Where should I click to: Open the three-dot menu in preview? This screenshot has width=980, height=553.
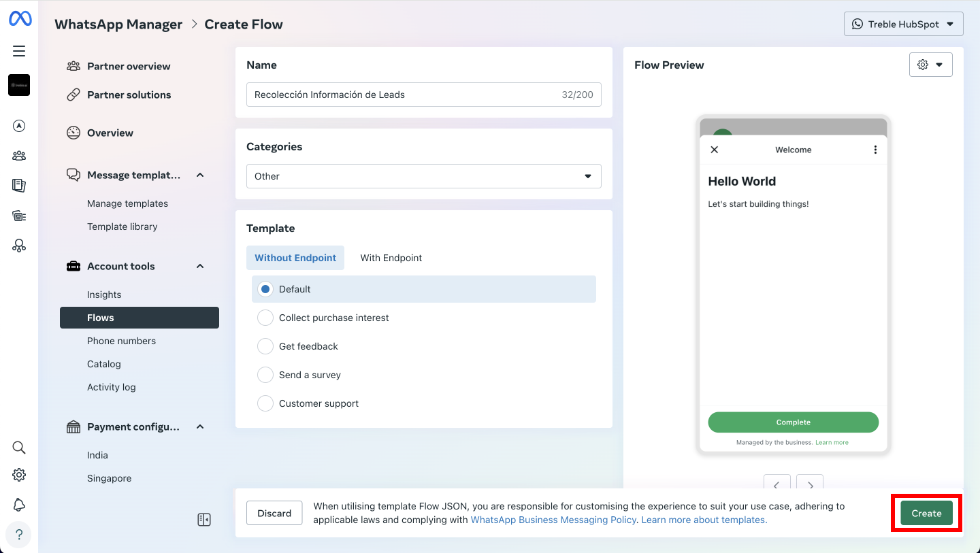tap(875, 150)
